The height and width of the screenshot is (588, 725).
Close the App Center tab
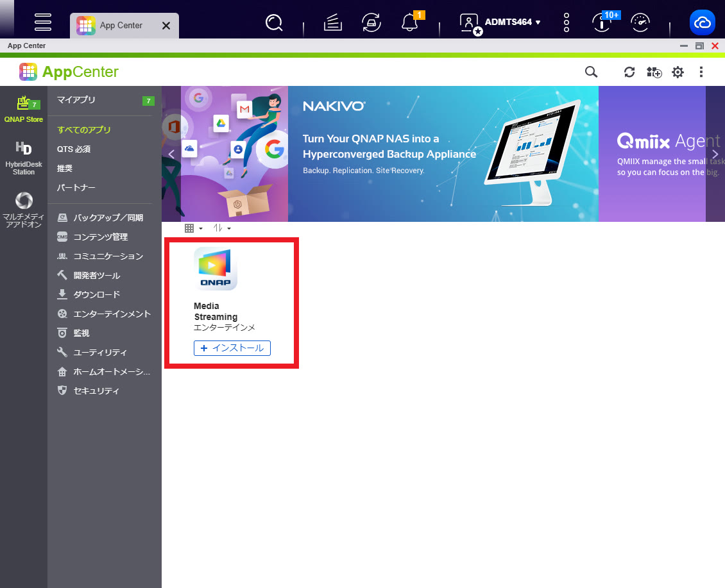[166, 26]
